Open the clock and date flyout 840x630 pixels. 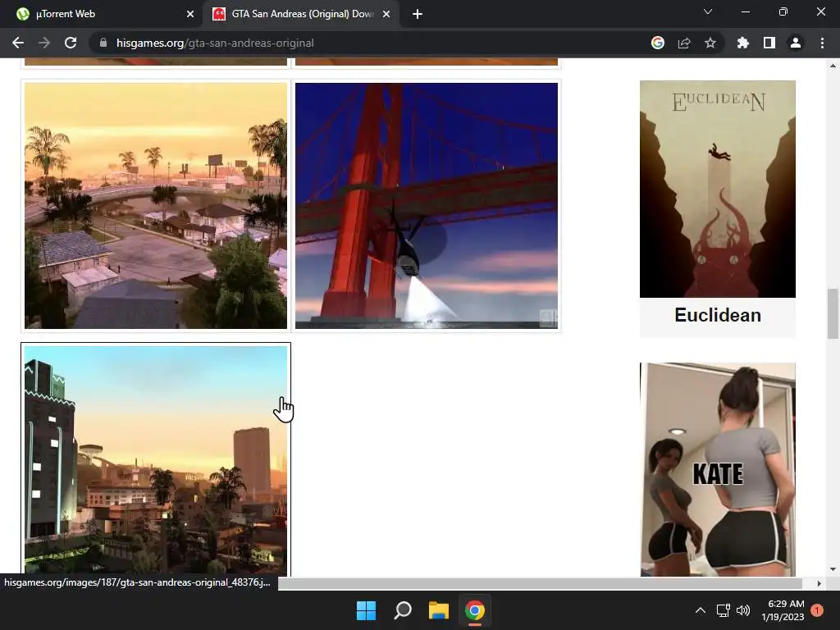pos(783,610)
